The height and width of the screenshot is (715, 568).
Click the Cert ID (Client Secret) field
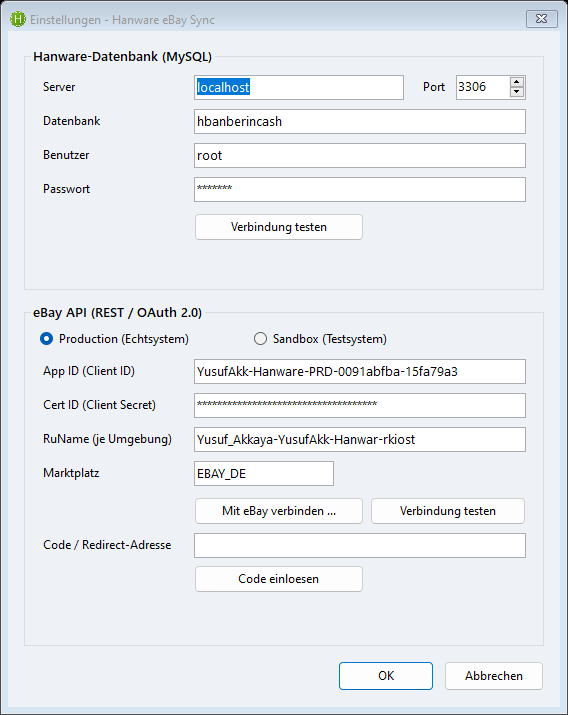(360, 405)
